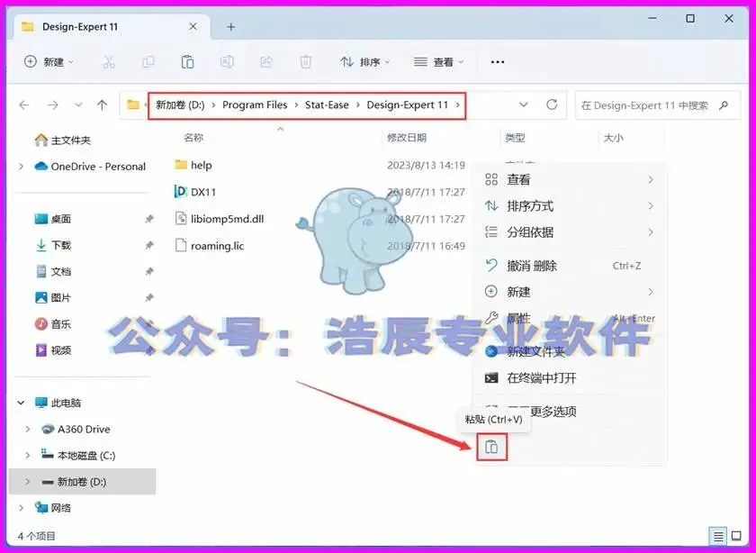Click the Paste clipboard icon in toolbar
The width and height of the screenshot is (756, 553).
(187, 62)
